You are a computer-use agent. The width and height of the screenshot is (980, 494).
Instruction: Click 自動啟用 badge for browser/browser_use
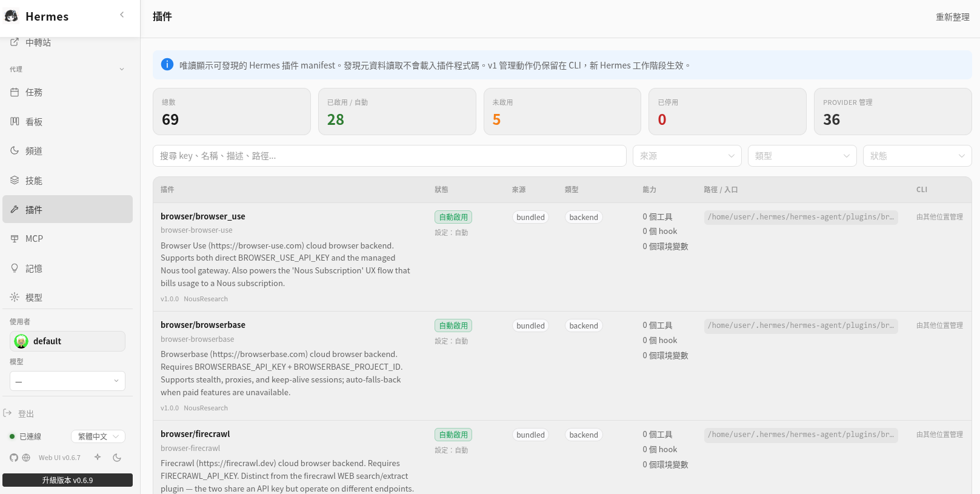[453, 217]
